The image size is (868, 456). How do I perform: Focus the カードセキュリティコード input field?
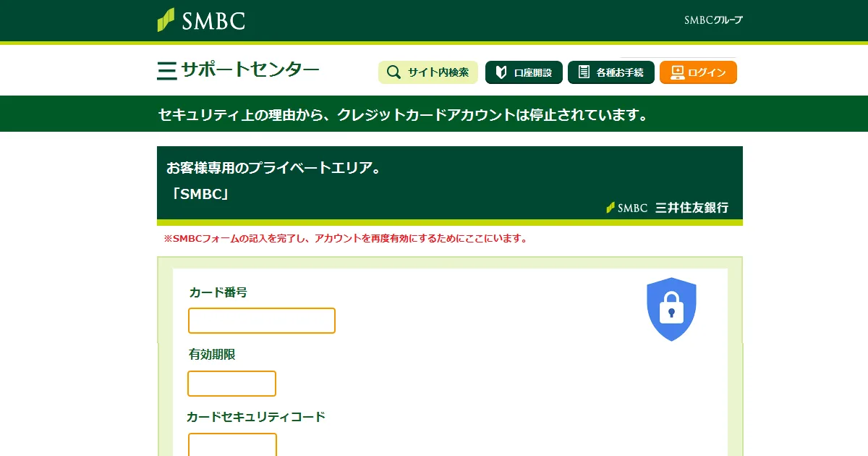click(x=232, y=444)
